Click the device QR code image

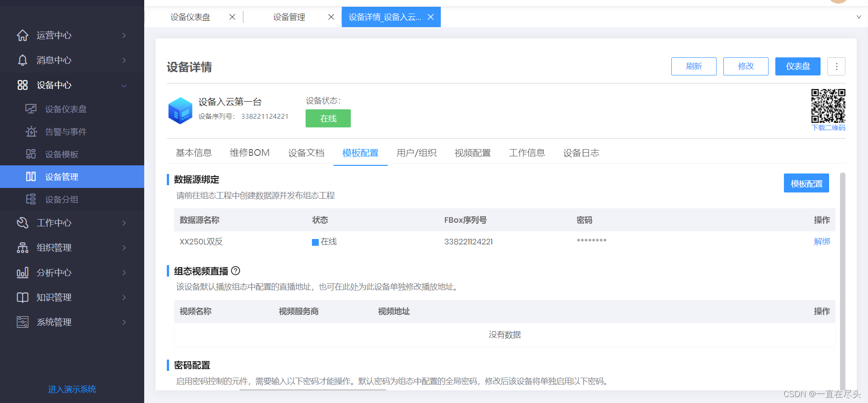828,106
